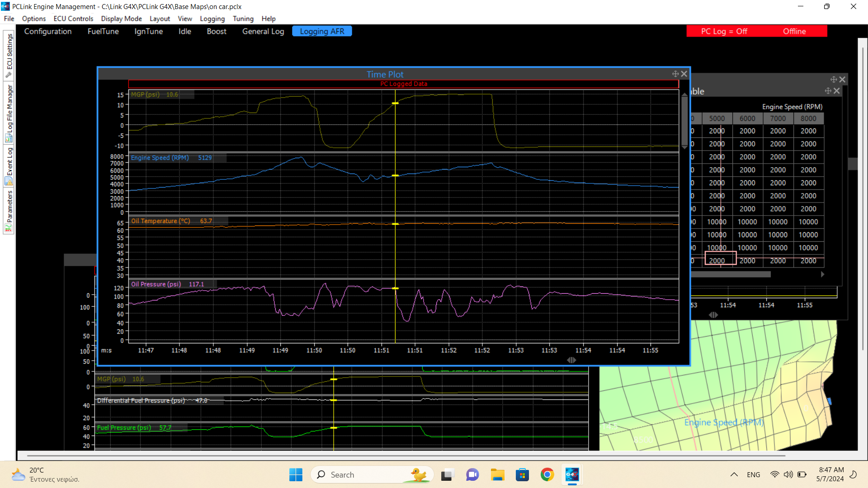Viewport: 868px width, 488px height.
Task: Open the Parameters side panel
Action: pyautogui.click(x=9, y=211)
